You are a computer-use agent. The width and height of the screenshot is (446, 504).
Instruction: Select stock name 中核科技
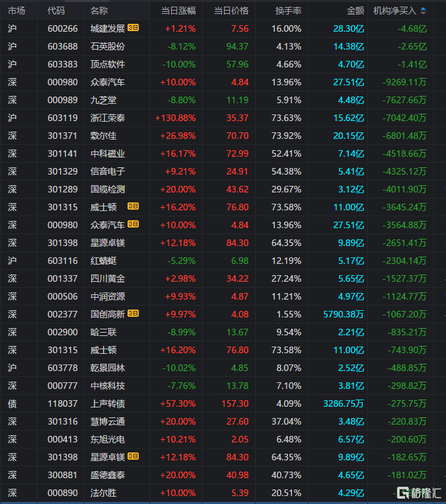[x=108, y=386]
